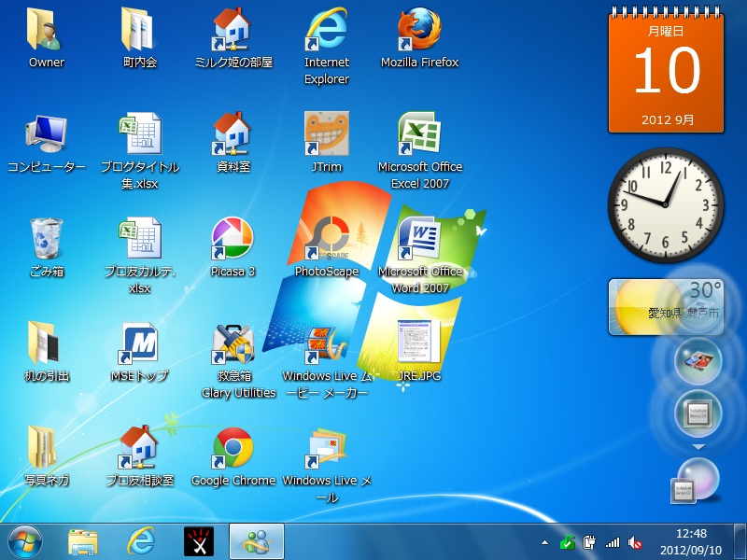Image resolution: width=747 pixels, height=560 pixels.
Task: Open the taskbar clock showing 12:48
Action: pos(691,541)
